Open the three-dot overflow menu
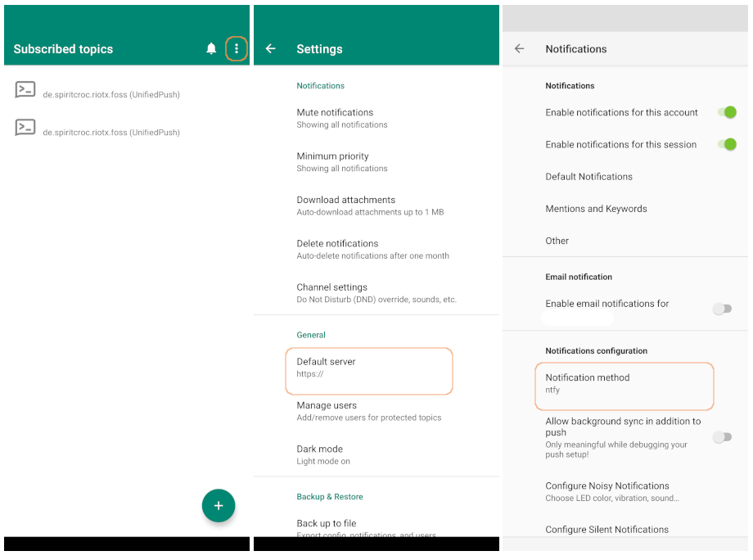This screenshot has height=560, width=753. click(x=237, y=49)
